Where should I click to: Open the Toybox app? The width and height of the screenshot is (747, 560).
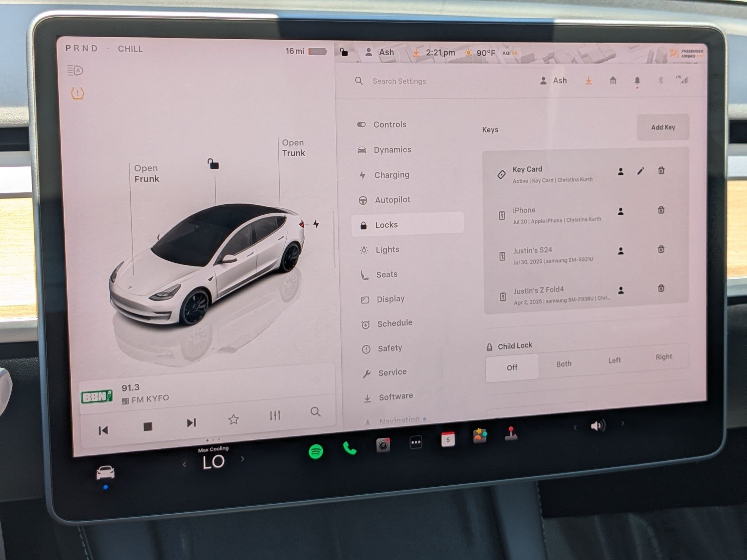pyautogui.click(x=480, y=436)
